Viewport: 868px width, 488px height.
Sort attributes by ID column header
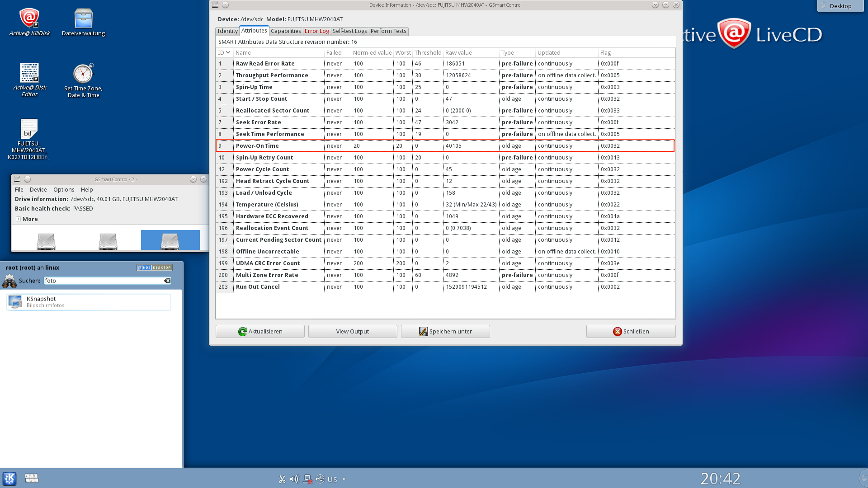coord(224,52)
